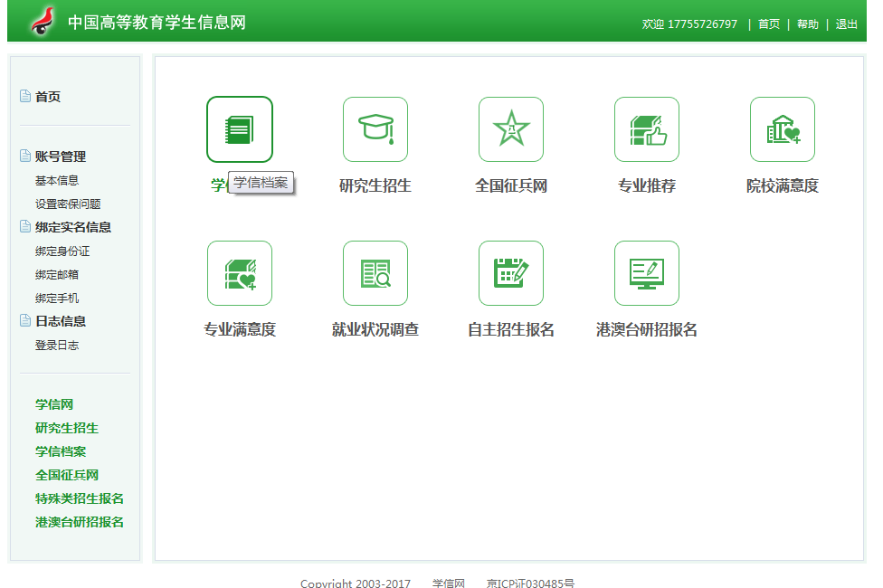Click the 学信网 link in the footer
The width and height of the screenshot is (883, 588).
449,583
